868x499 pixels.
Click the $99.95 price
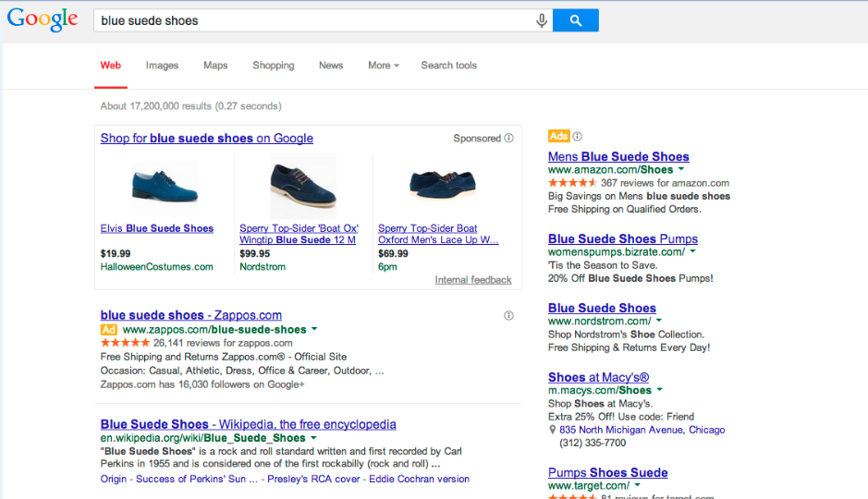tap(254, 253)
